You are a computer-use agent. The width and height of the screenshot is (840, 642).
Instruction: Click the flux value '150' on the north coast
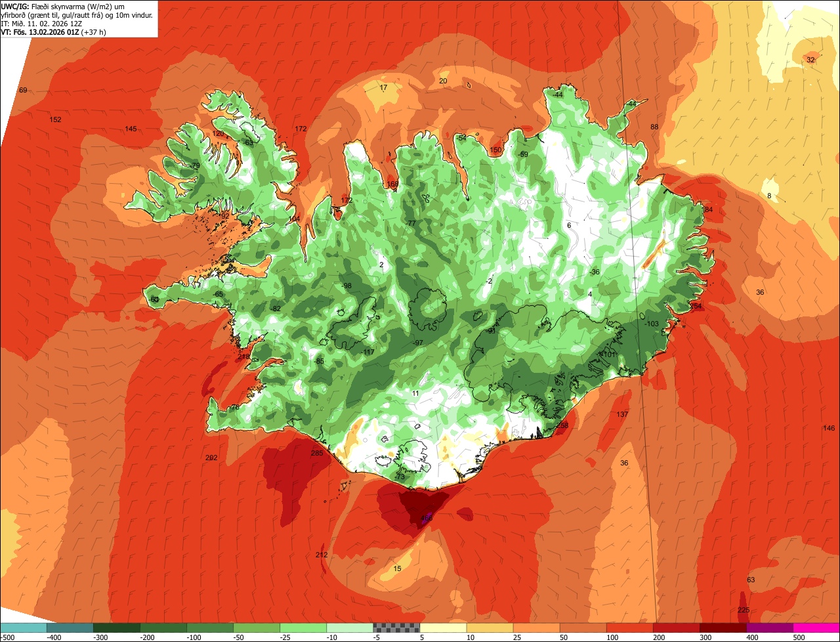click(495, 150)
